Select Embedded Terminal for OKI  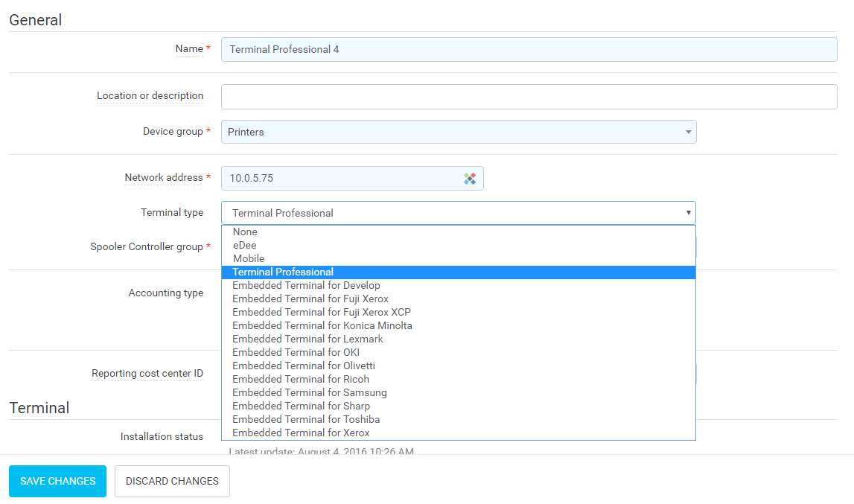click(296, 353)
